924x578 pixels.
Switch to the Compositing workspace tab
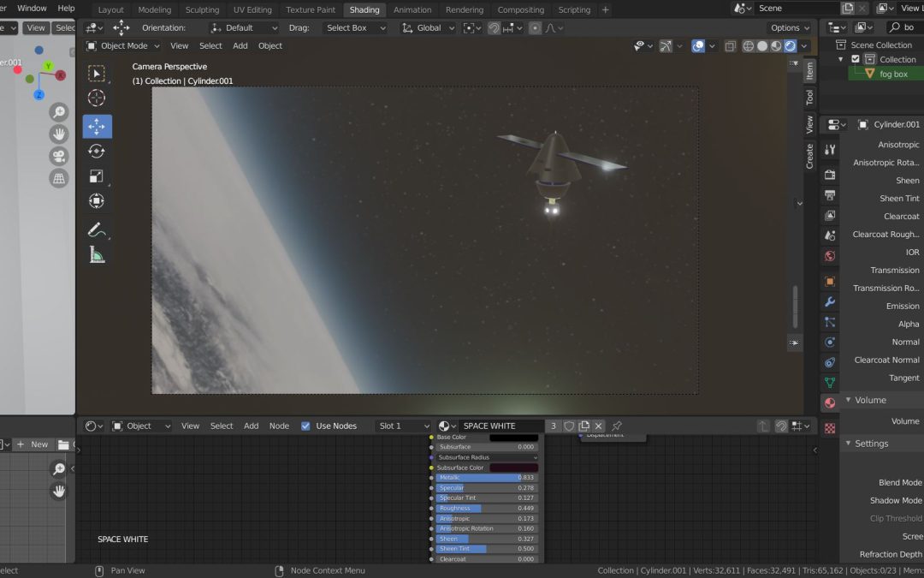(x=520, y=9)
